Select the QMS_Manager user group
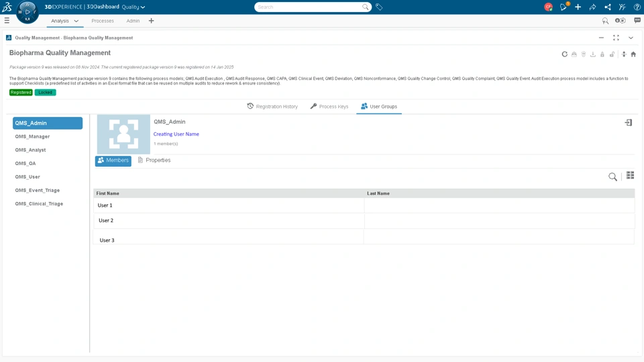The width and height of the screenshot is (644, 362). 32,136
